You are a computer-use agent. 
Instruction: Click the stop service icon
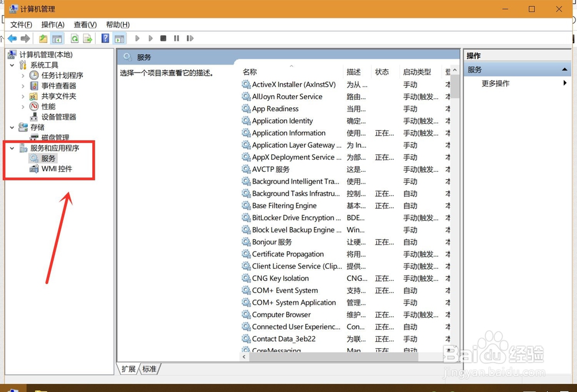pos(164,38)
